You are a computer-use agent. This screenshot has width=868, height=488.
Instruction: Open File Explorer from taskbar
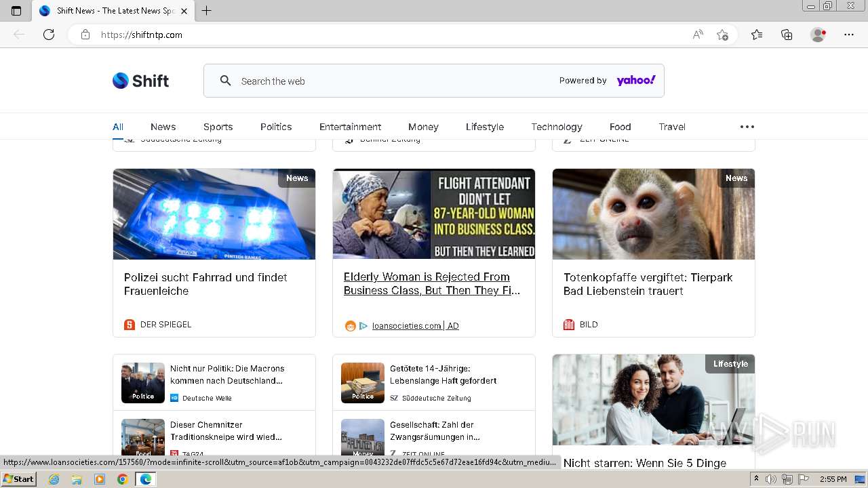pos(77,479)
